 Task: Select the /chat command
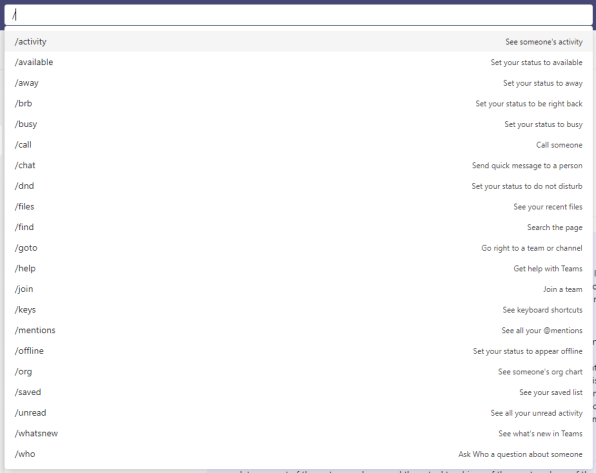pyautogui.click(x=298, y=165)
